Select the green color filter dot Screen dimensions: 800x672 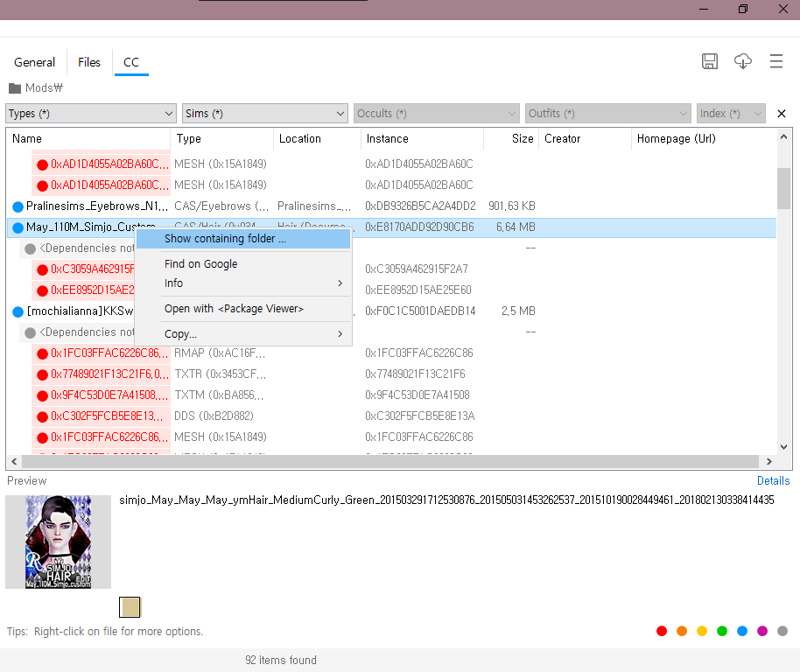(722, 631)
